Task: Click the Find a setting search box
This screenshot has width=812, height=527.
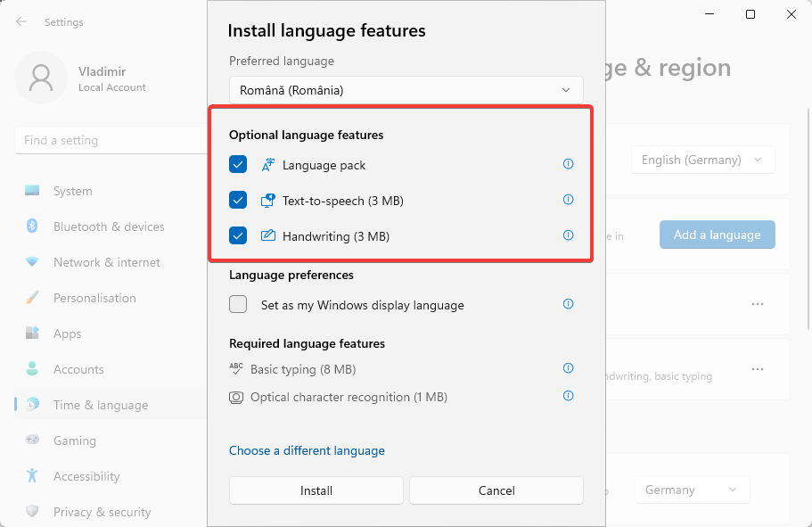Action: click(x=111, y=140)
